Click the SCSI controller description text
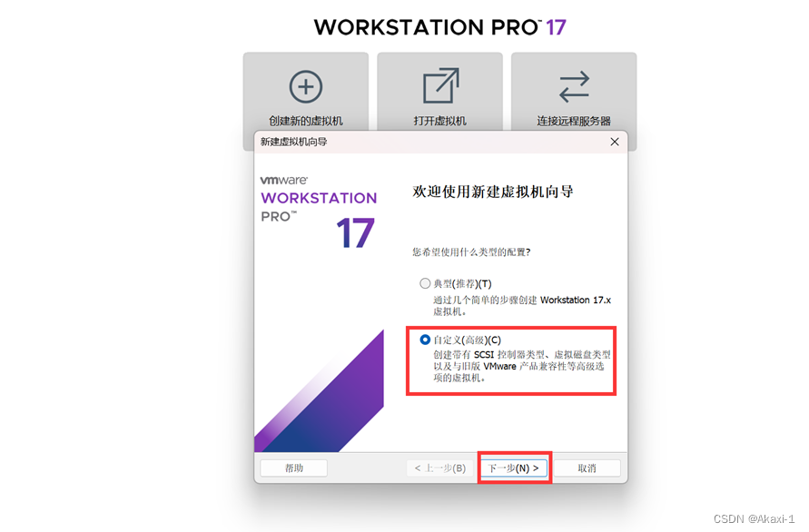 [522, 367]
